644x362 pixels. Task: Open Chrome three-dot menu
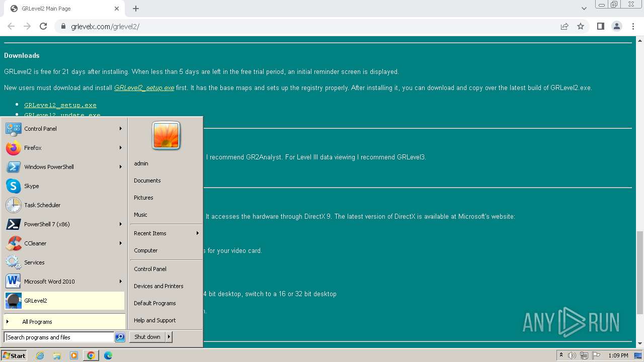[632, 26]
